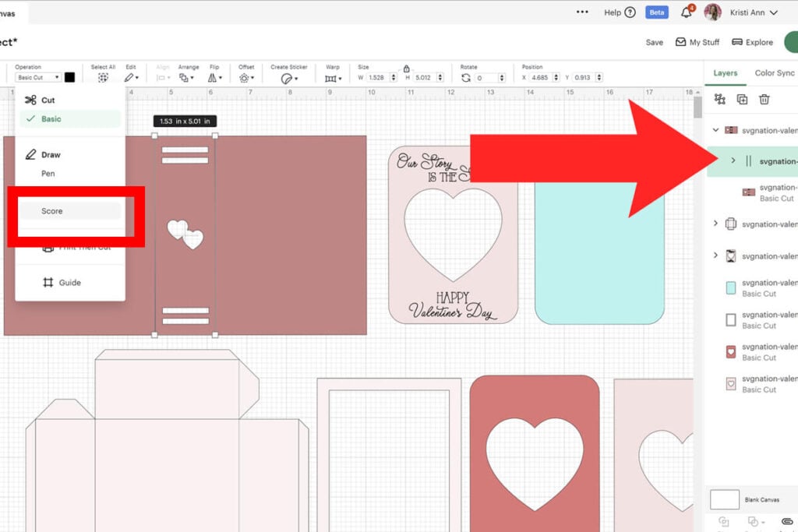Delete the selected layer via trash icon

[764, 99]
